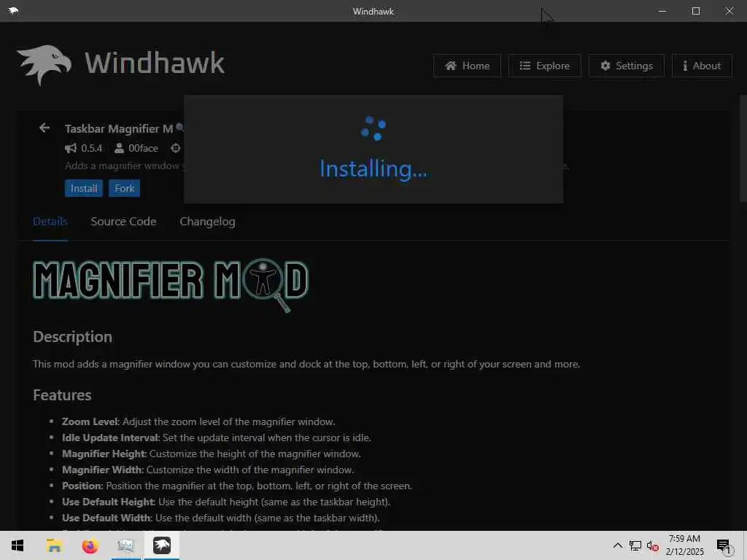Click the Description heading

(x=72, y=337)
